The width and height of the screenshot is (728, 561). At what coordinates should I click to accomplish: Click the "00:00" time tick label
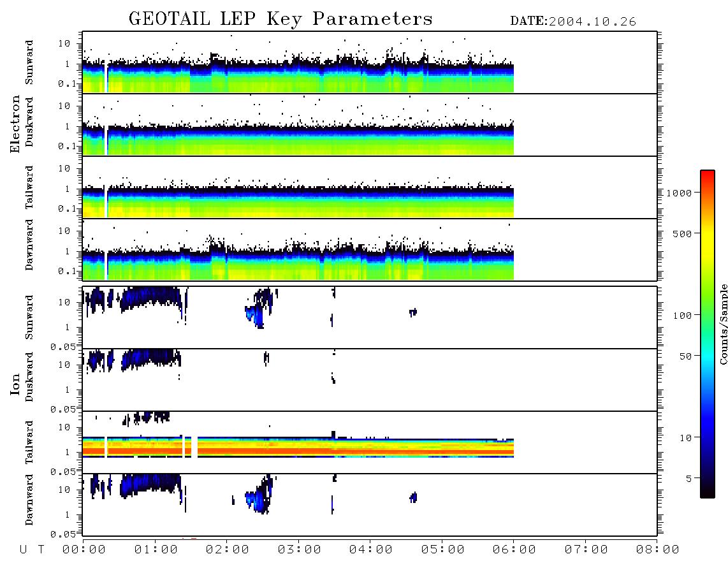[84, 550]
